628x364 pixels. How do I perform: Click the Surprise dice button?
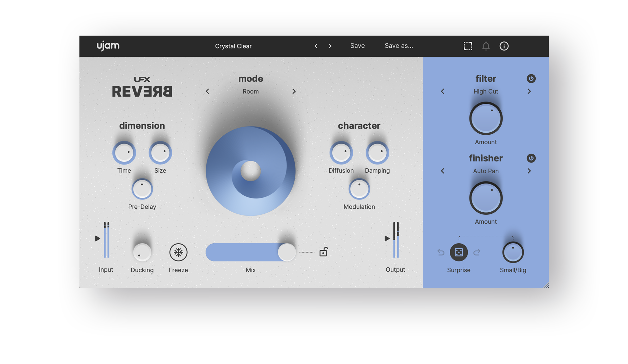(459, 252)
